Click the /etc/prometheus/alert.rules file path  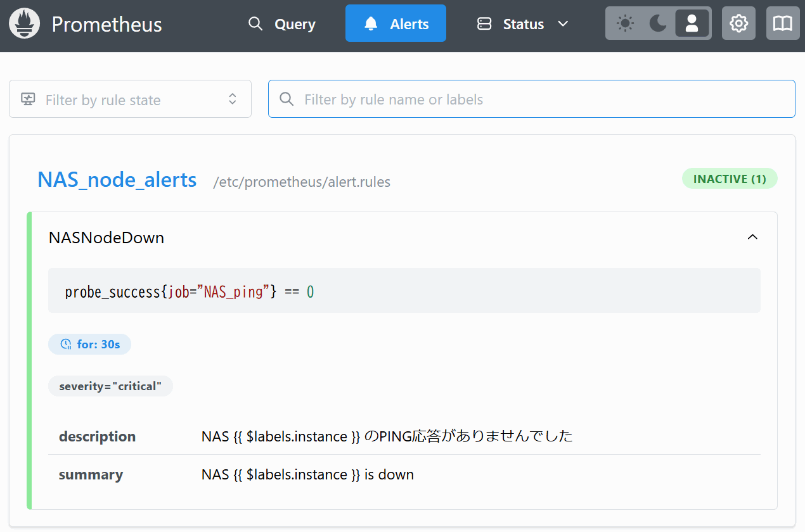(302, 182)
